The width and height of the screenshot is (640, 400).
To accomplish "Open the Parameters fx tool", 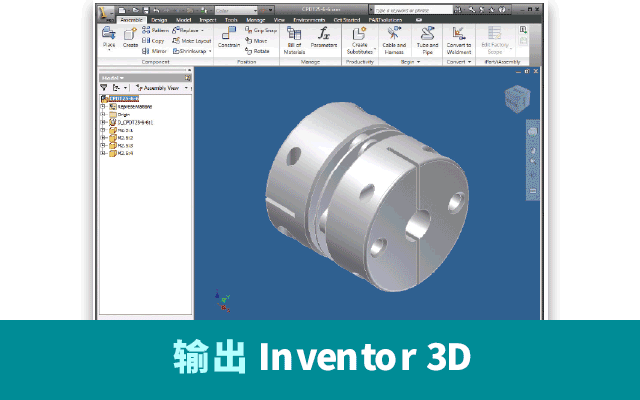I will 324,37.
